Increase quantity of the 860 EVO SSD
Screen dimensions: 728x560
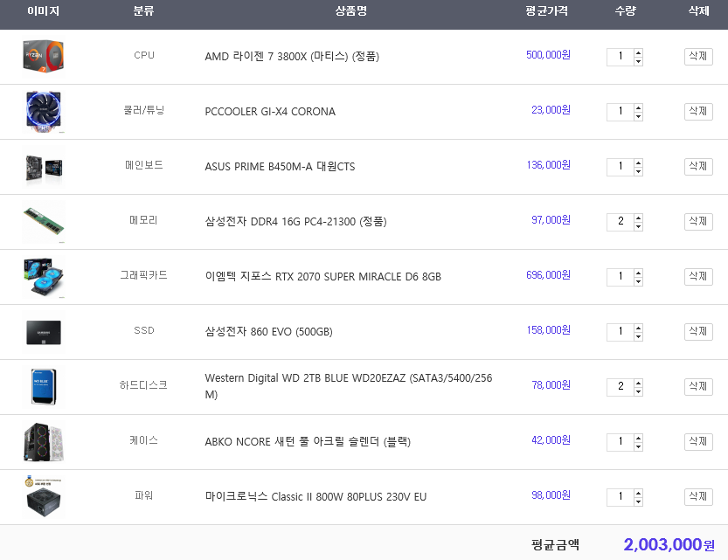coord(638,328)
